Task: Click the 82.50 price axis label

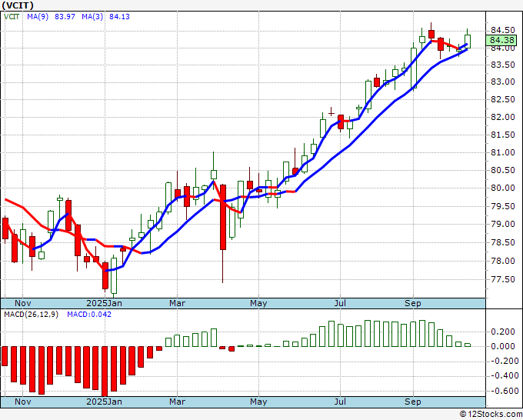Action: coord(502,99)
